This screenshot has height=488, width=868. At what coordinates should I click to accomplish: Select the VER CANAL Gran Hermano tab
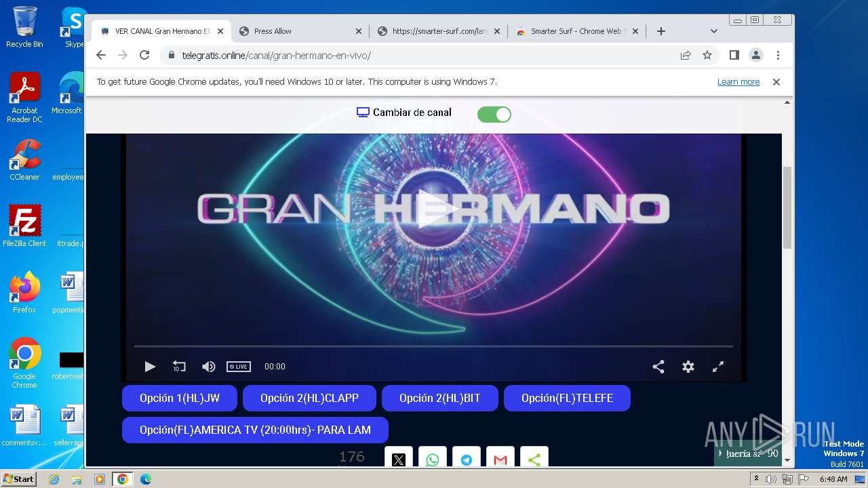pos(161,31)
